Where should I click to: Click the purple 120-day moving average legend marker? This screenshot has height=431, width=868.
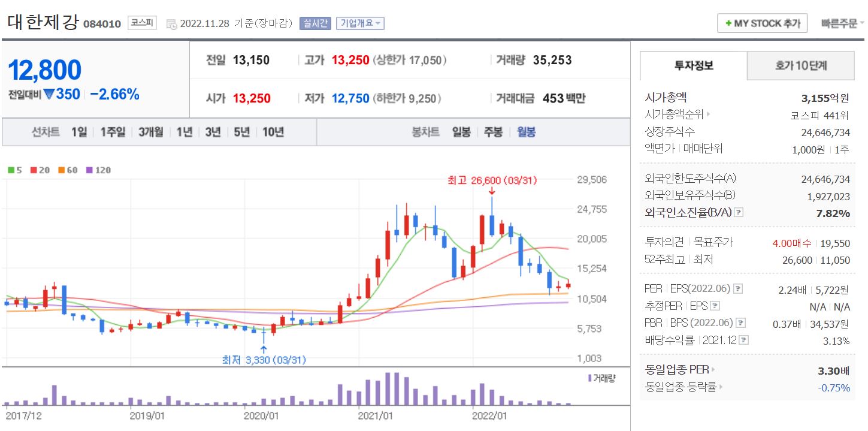click(90, 170)
